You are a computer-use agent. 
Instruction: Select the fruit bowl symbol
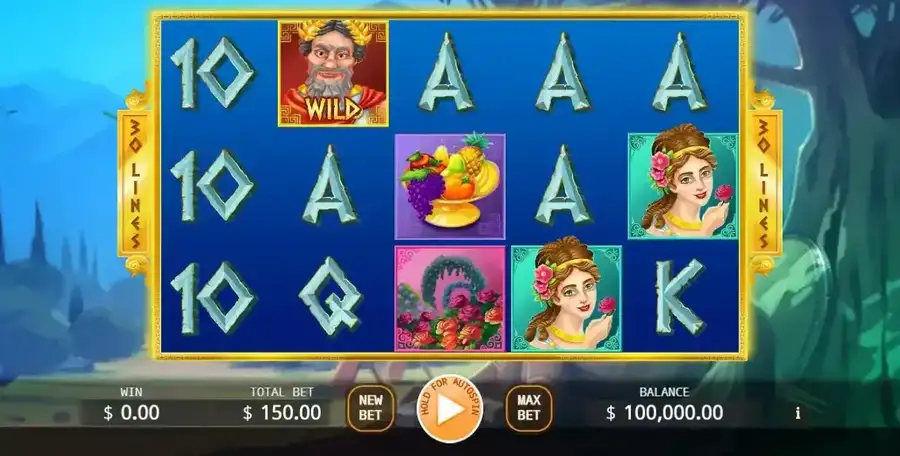(x=450, y=186)
